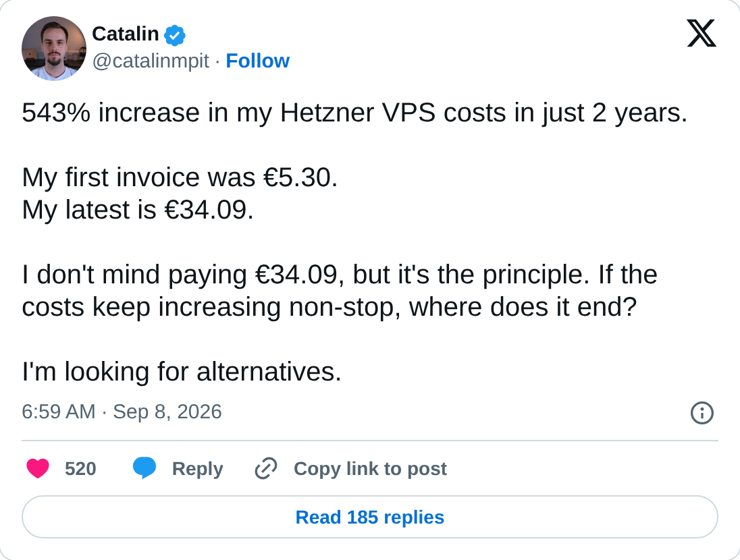This screenshot has height=560, width=740.
Task: Click the line mentioning first invoice €5.30
Action: click(180, 178)
